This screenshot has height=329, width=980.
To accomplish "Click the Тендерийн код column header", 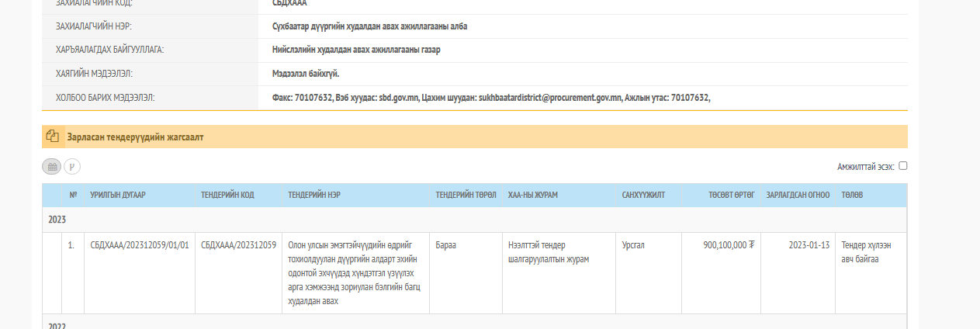I will pos(227,195).
